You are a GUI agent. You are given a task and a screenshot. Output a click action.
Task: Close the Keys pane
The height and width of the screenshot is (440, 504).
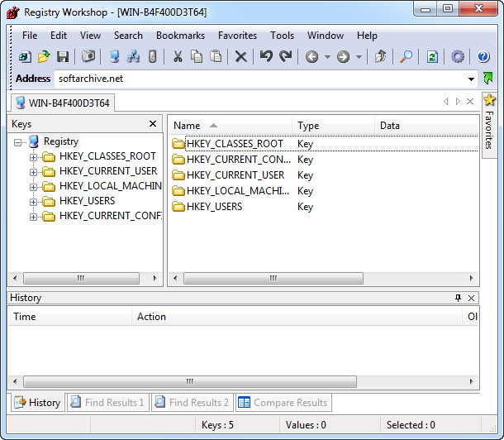coord(153,124)
